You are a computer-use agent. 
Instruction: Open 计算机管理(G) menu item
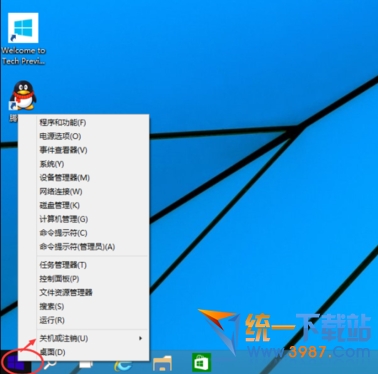(83, 219)
